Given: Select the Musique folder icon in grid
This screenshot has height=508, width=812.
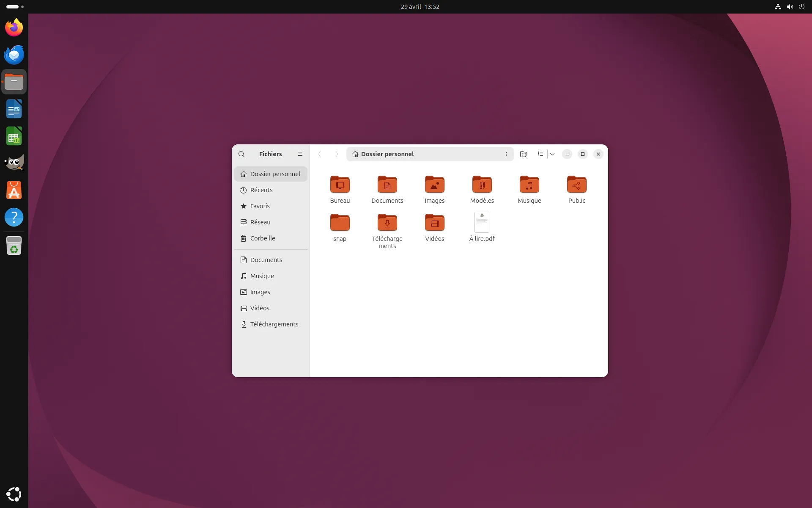Looking at the screenshot, I should tap(529, 185).
